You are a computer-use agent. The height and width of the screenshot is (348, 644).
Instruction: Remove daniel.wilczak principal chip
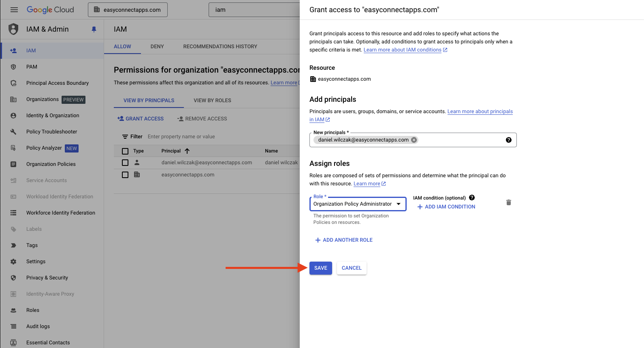click(414, 140)
